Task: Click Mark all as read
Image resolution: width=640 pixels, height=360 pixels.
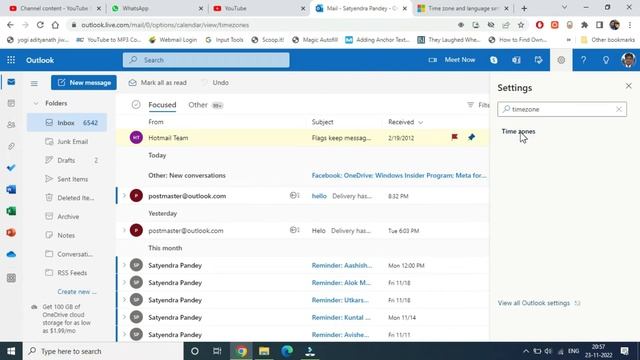Action: (158, 82)
